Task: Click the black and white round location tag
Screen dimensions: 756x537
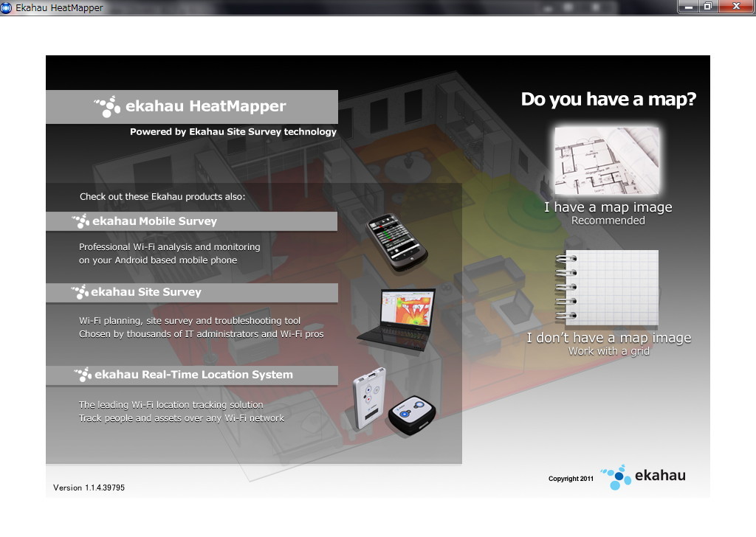Action: point(412,415)
